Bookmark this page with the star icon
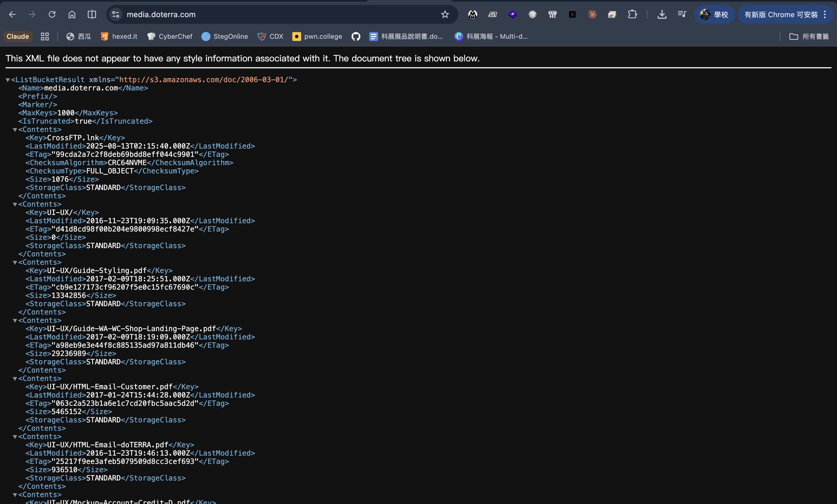Viewport: 837px width, 504px height. pos(445,15)
